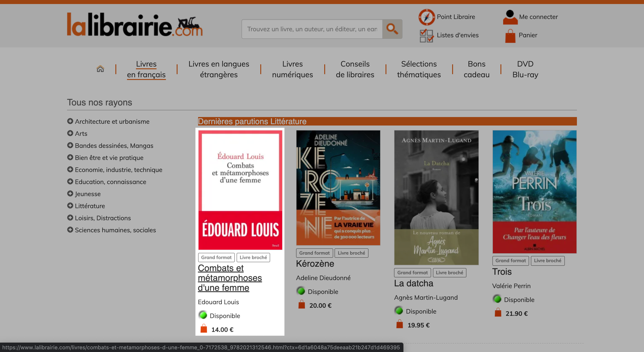Click green availability dot for Kérozène

click(x=301, y=291)
